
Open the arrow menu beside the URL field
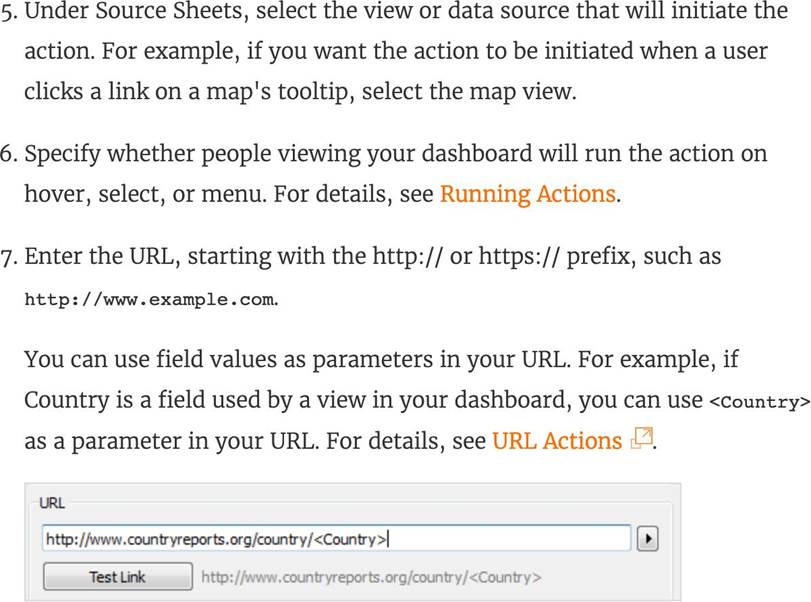tap(647, 539)
